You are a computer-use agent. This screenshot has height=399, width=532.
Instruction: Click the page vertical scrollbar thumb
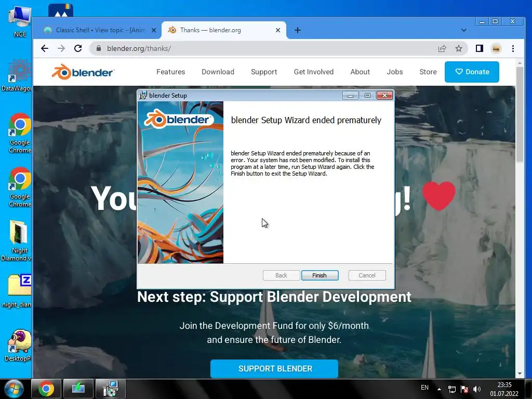520,114
